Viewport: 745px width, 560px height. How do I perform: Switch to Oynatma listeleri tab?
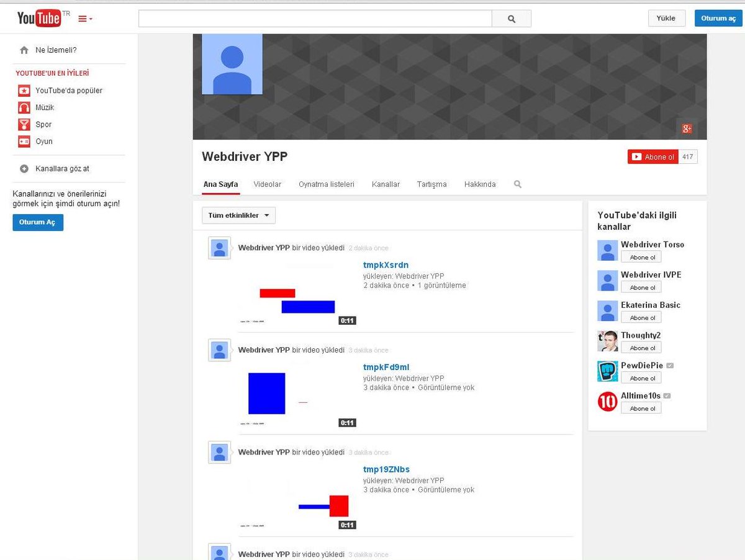pos(327,184)
